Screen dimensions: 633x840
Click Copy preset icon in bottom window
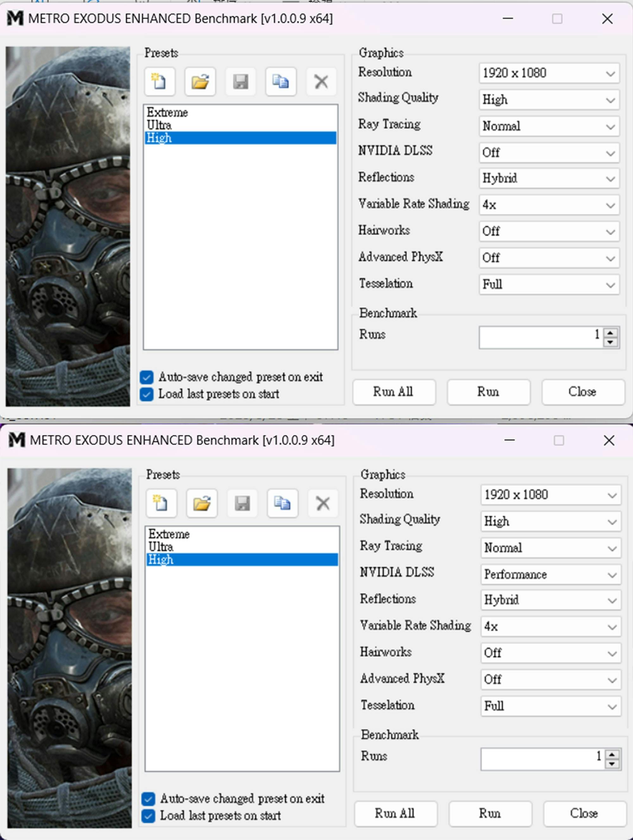(x=282, y=503)
